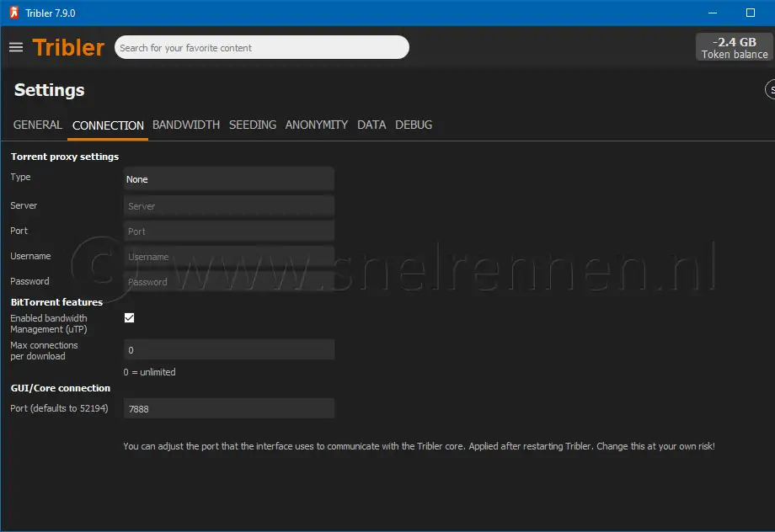This screenshot has width=775, height=532.
Task: Toggle the bandwidth management (uTP) checkbox
Action: coord(129,317)
